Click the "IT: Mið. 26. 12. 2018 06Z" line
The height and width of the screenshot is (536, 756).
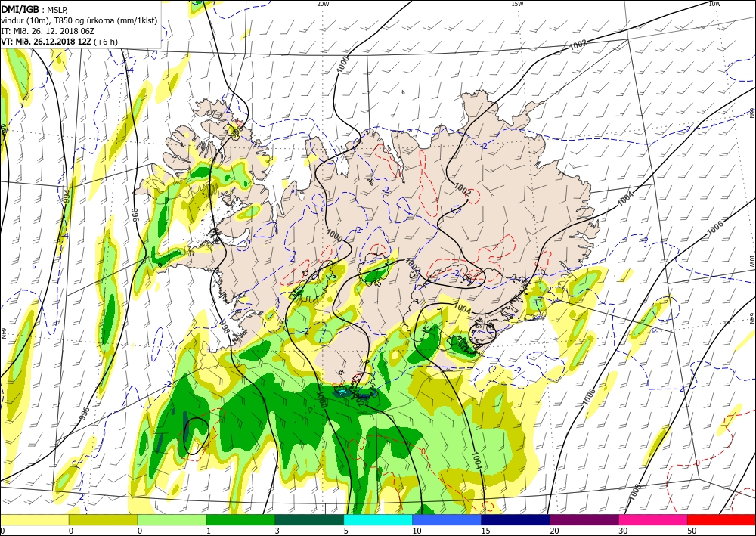click(48, 31)
